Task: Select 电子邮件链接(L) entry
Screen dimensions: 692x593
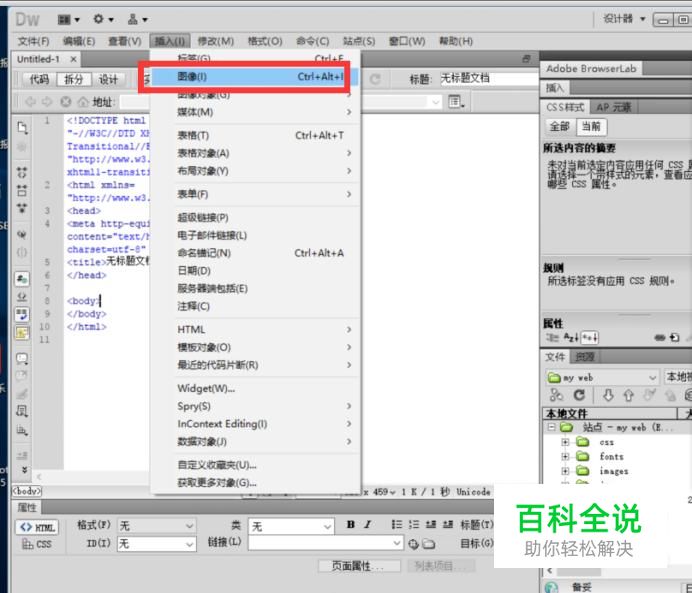Action: 255,235
